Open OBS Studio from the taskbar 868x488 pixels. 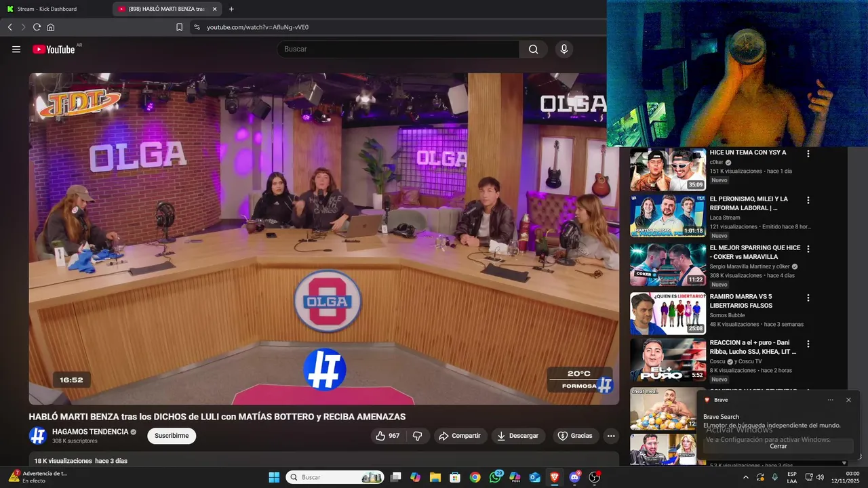[x=595, y=477]
